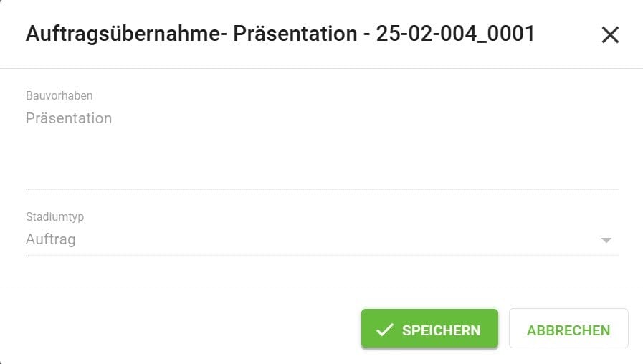Click the Bauvorhaben field label

(59, 95)
